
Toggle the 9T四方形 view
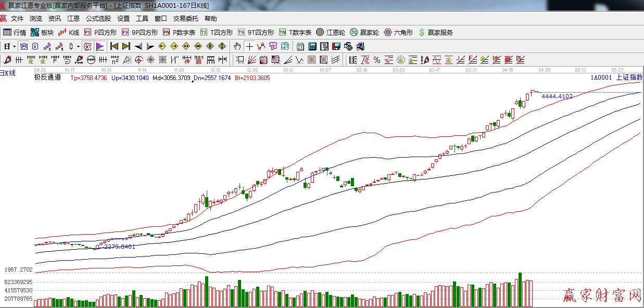point(256,32)
